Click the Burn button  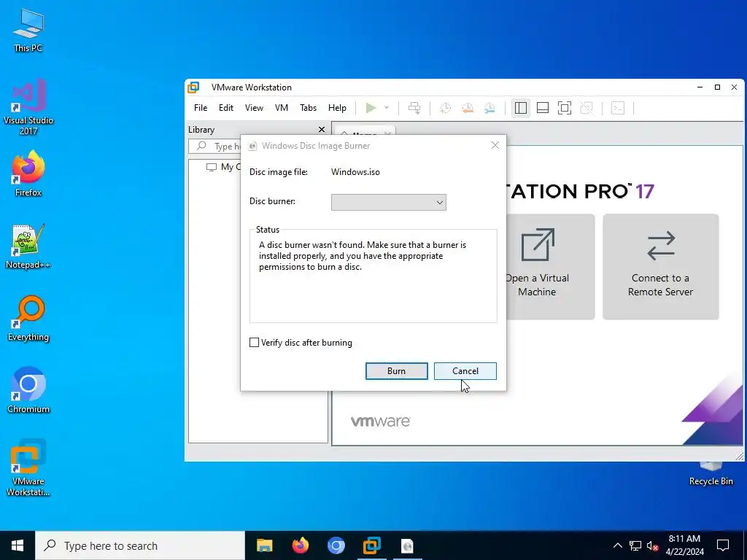coord(396,371)
